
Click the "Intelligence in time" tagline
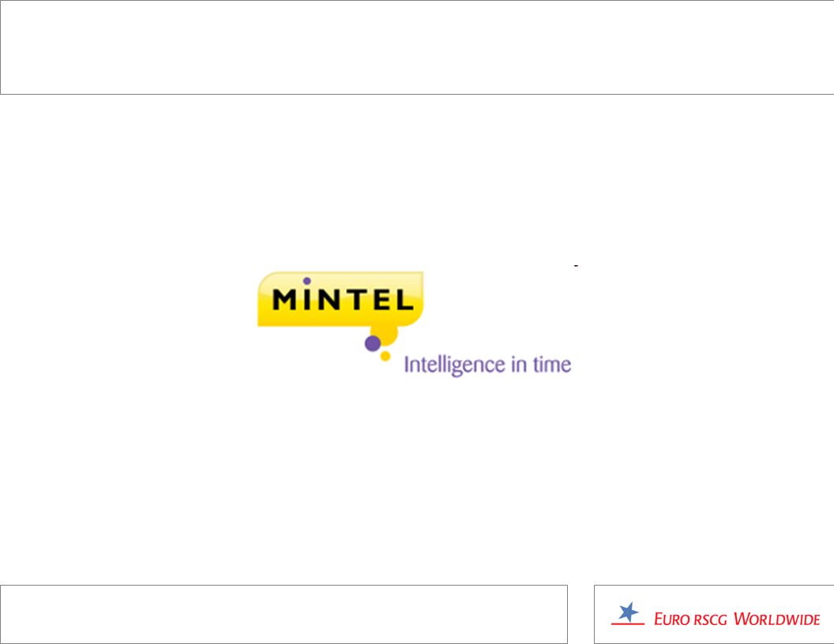(x=487, y=365)
